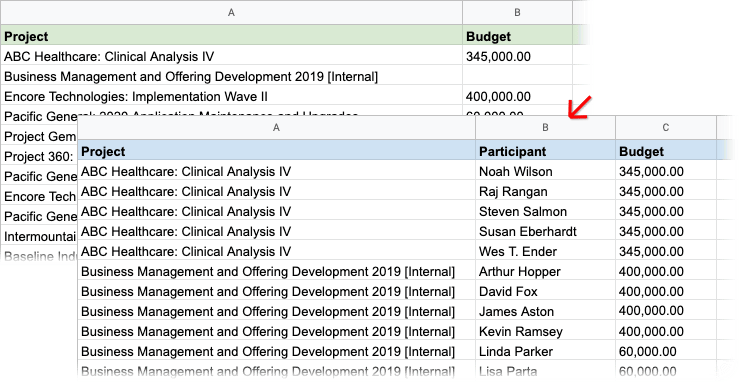Click the green Project header cell
The height and width of the screenshot is (383, 740).
(x=231, y=36)
